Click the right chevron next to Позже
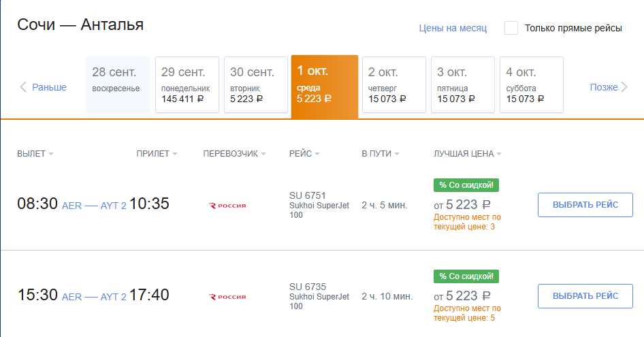Viewport: 644px width, 337px height. (x=624, y=87)
